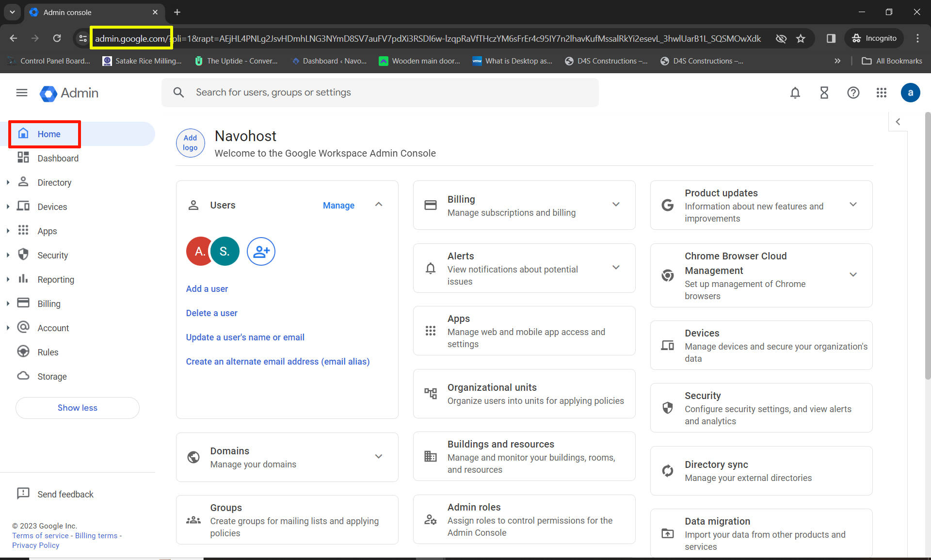Expand the Security sidebar item
931x560 pixels.
8,256
